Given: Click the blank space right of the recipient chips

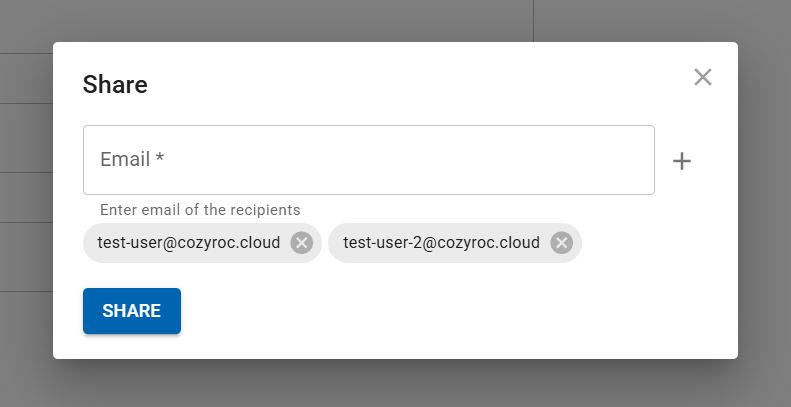Looking at the screenshot, I should pyautogui.click(x=650, y=243).
